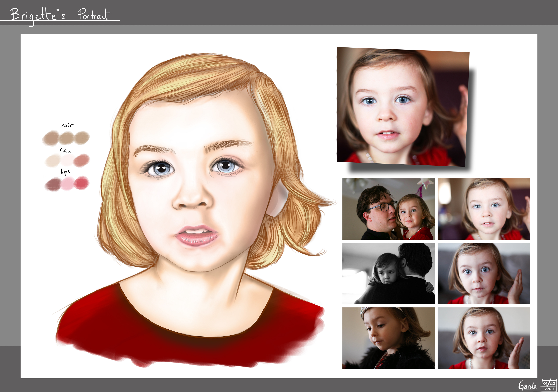Open photo of girl wearing tiara

click(x=388, y=338)
